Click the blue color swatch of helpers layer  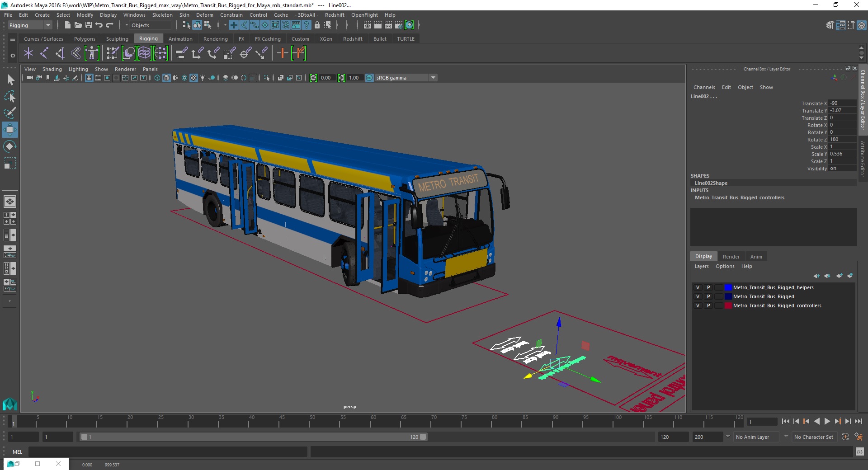pyautogui.click(x=728, y=287)
